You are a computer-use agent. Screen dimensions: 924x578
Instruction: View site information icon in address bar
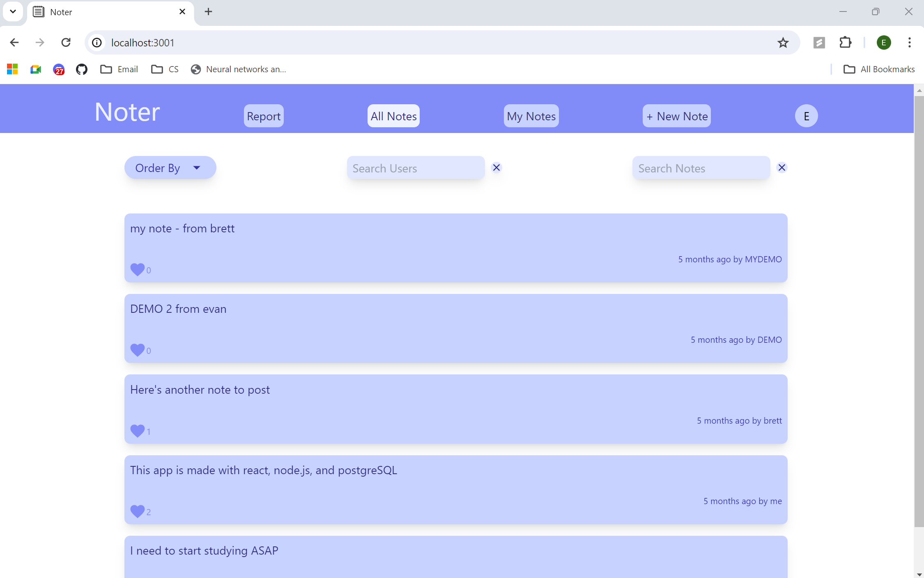tap(97, 43)
